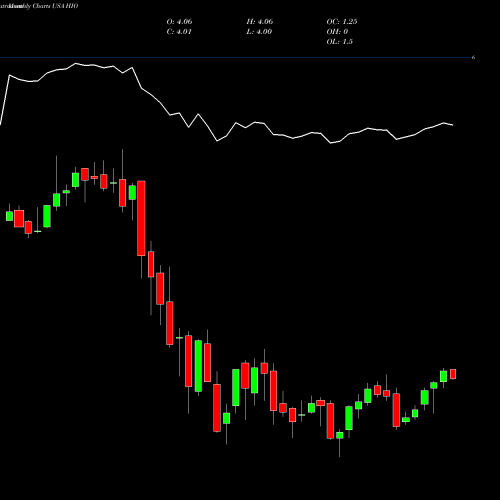Click the tall red candle starting the decline
The image size is (500, 500).
coord(141,218)
